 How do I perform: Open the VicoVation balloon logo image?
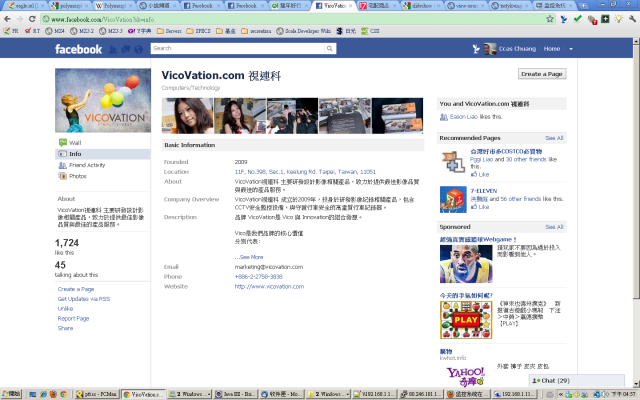pyautogui.click(x=103, y=100)
